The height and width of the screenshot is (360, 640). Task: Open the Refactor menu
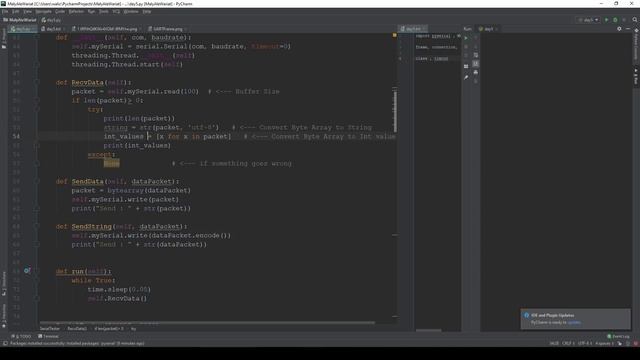[76, 11]
